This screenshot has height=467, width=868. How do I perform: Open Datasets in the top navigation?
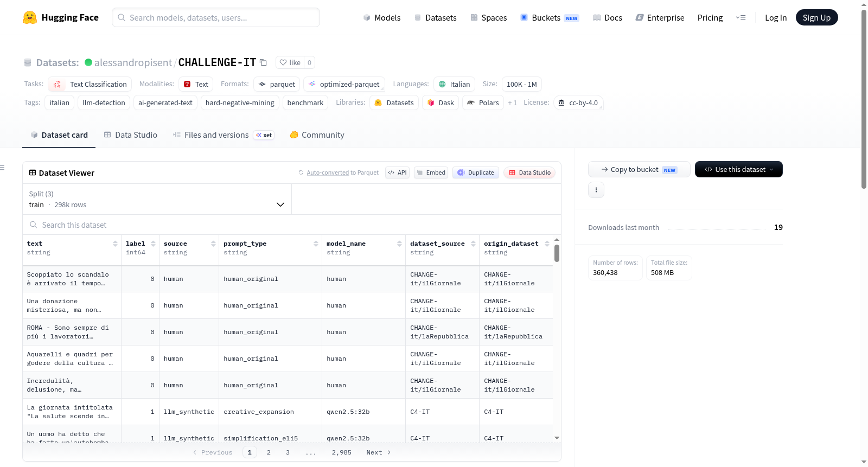(435, 18)
